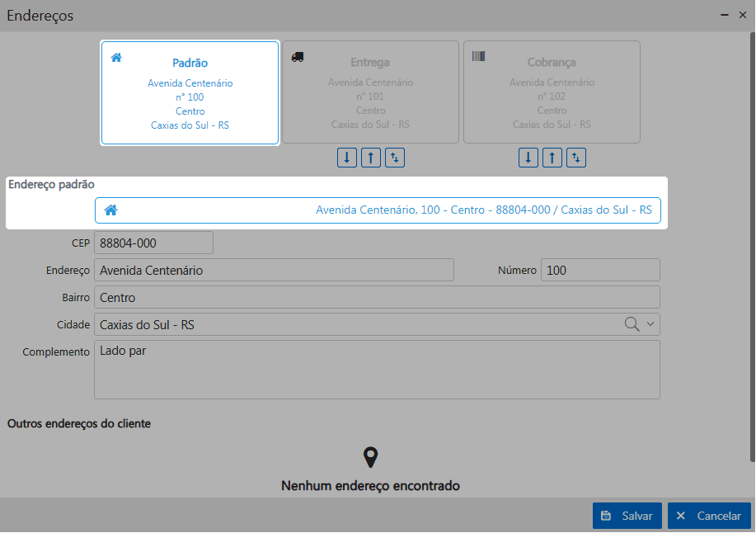Click the home icon in Endereço padrão bar
This screenshot has height=533, width=756.
click(x=110, y=210)
